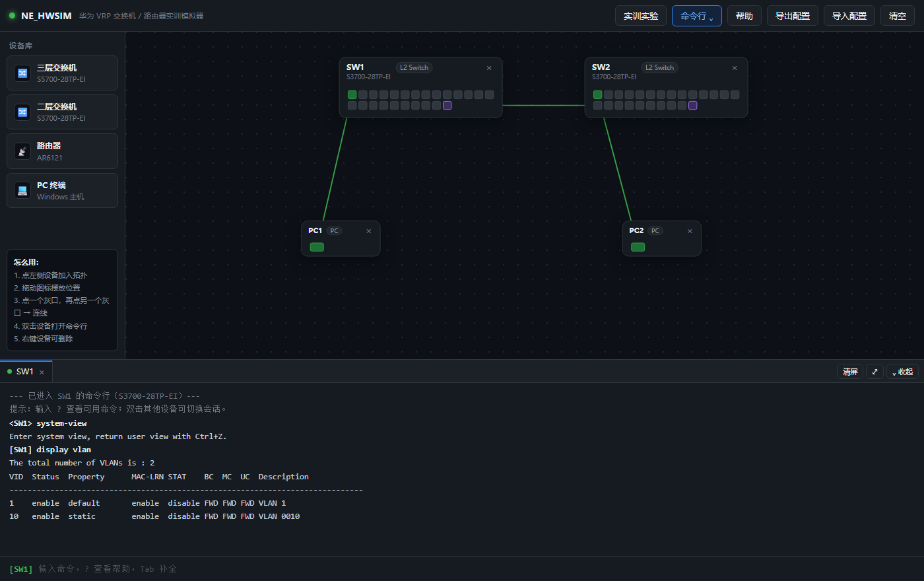Click the 'display vlan' command line
Viewport: 924px width, 581px height.
click(x=50, y=450)
